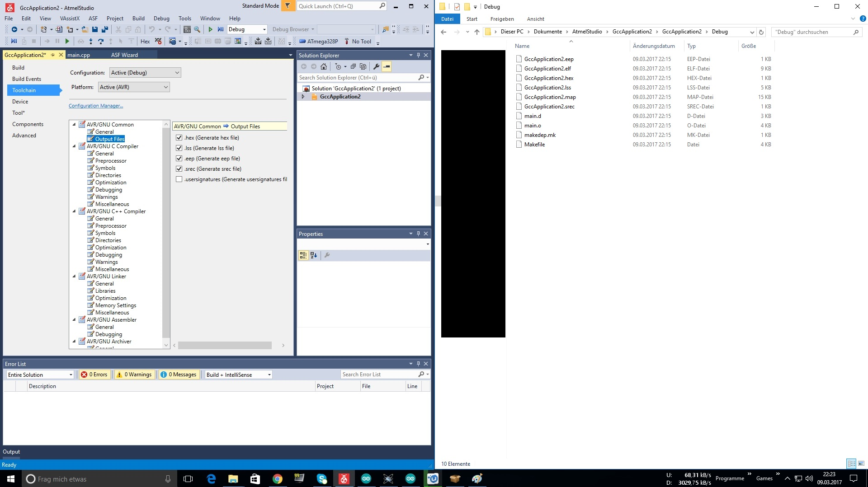Viewport: 868px width, 487px height.
Task: Select the Build Events settings page
Action: (27, 79)
